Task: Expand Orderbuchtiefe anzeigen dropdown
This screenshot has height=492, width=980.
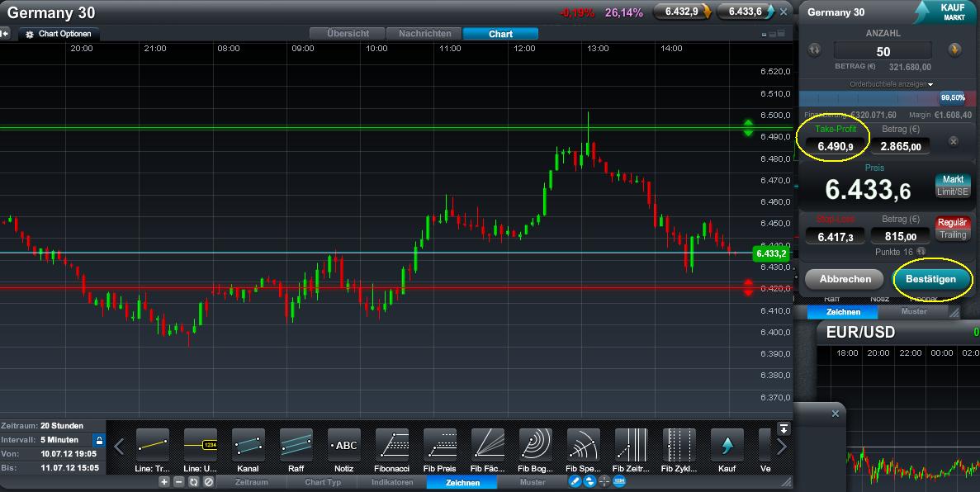Action: coord(891,84)
